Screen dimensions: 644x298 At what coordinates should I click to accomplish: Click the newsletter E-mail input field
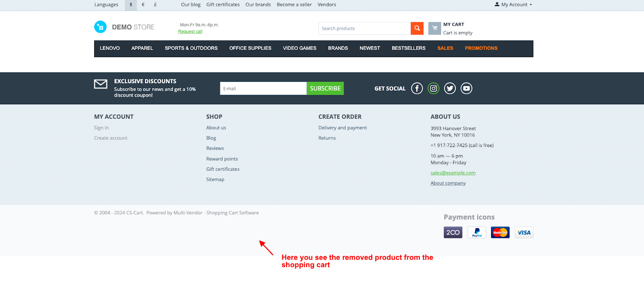point(263,88)
